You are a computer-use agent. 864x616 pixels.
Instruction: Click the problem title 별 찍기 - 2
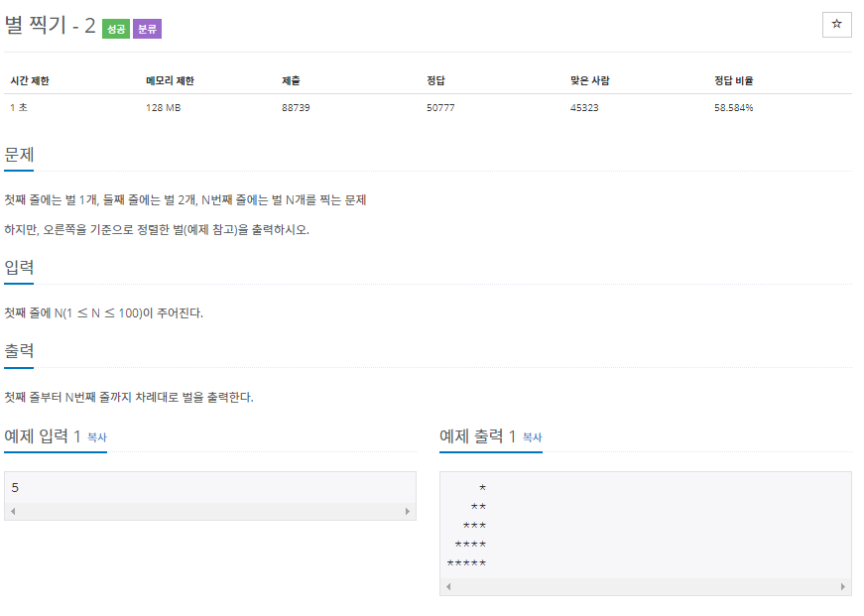(x=51, y=26)
